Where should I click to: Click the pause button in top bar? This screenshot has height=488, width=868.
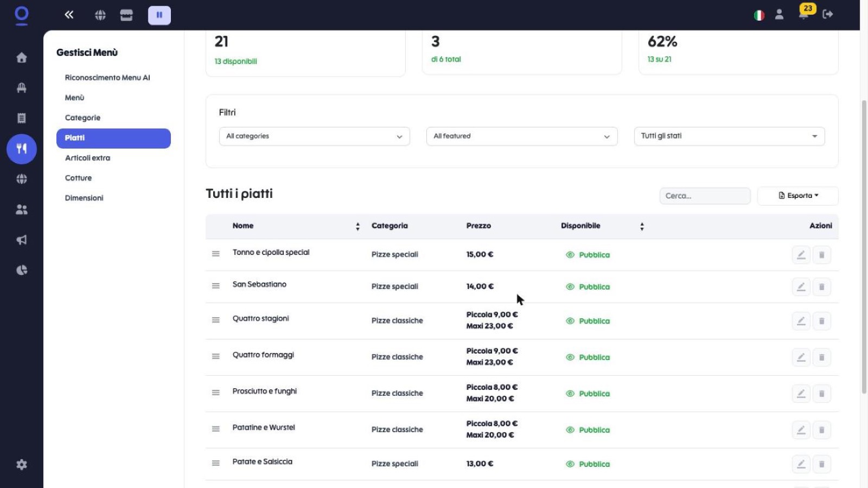pos(159,15)
